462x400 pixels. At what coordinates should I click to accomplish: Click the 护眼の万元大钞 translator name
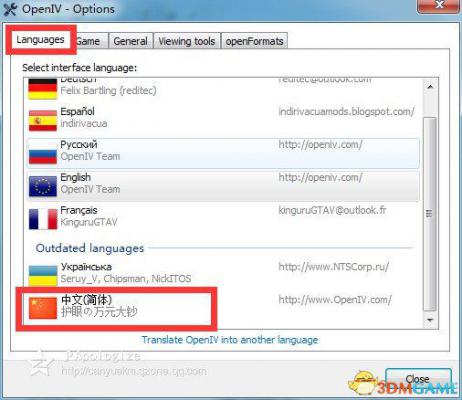99,312
